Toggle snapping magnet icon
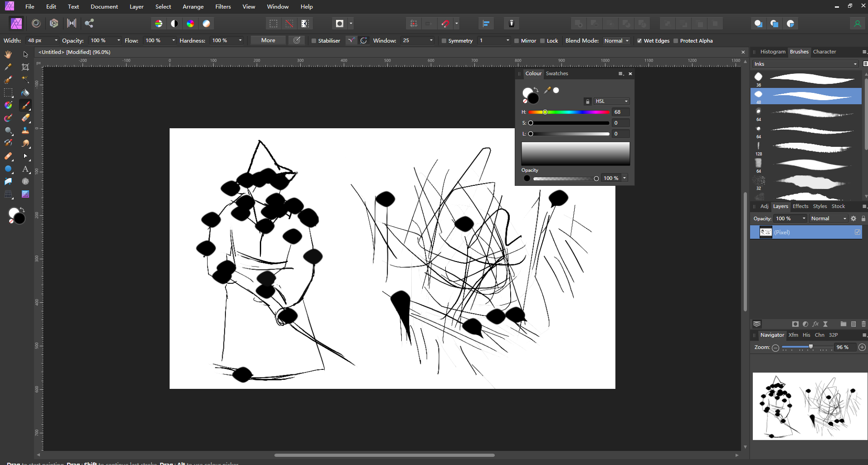The image size is (868, 465). coord(446,24)
